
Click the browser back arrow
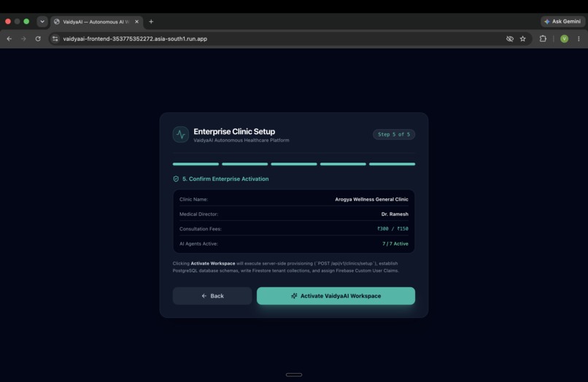9,39
